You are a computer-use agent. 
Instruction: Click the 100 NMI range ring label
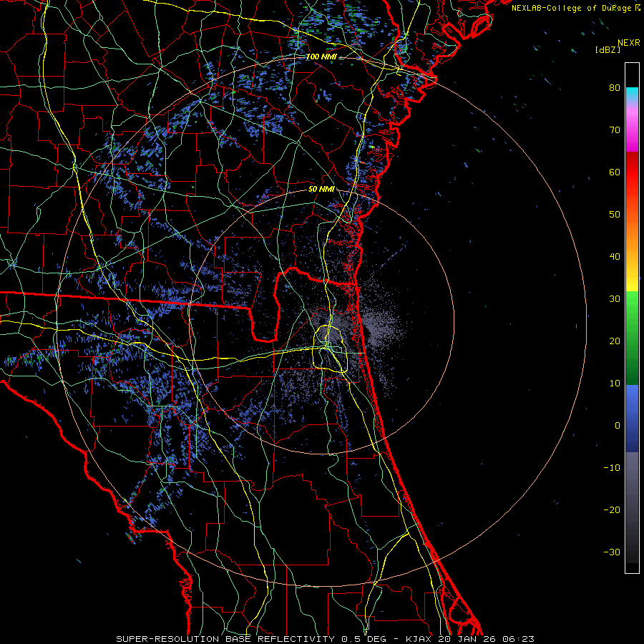pos(321,57)
